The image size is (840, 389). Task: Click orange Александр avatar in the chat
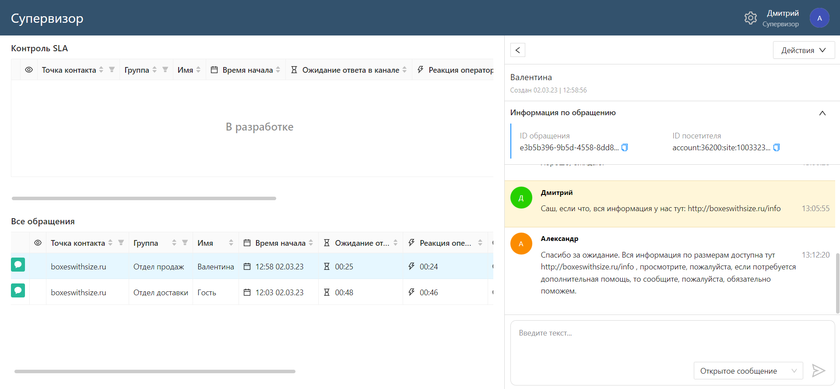click(521, 243)
